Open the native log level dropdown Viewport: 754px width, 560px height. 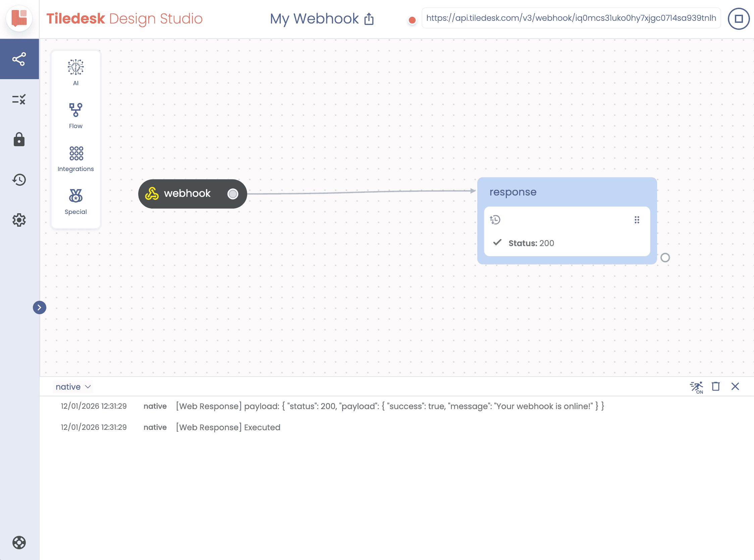tap(73, 387)
